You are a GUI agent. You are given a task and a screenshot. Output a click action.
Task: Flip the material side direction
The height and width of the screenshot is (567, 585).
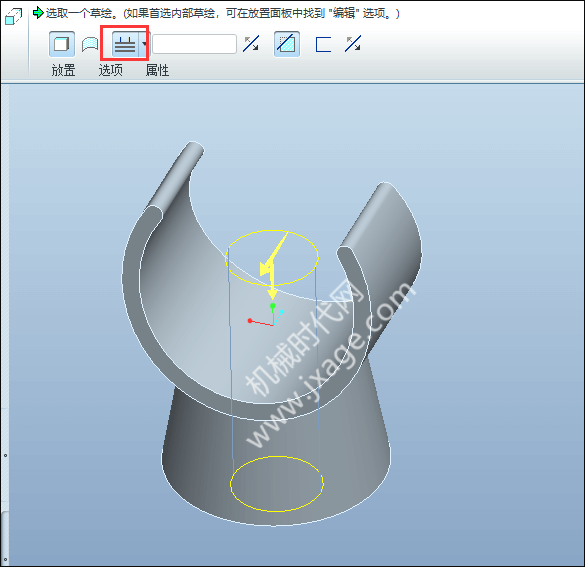pyautogui.click(x=353, y=44)
